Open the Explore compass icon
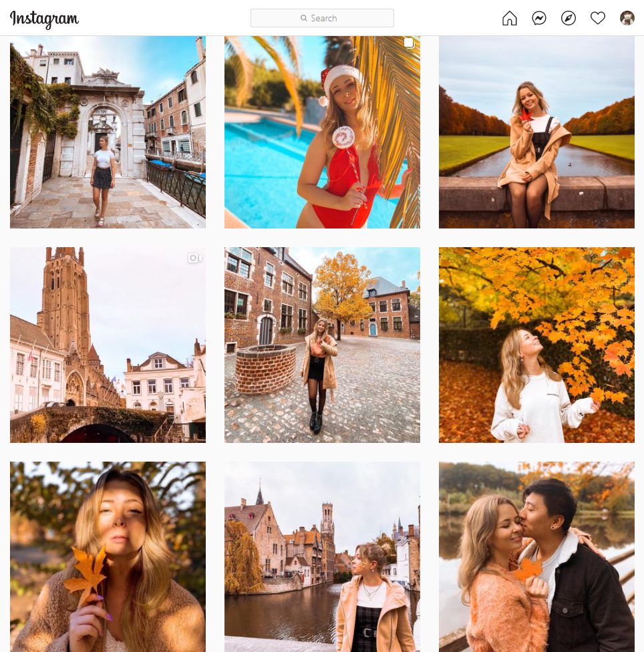644x652 pixels. coord(569,18)
